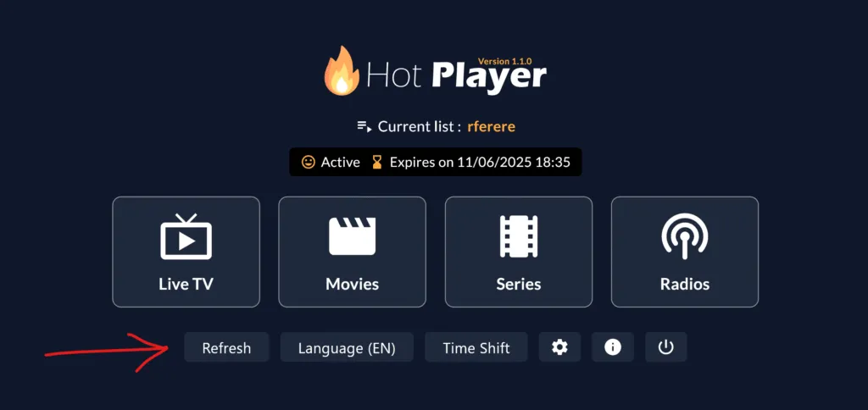868x410 pixels.
Task: Change language via Language (EN) button
Action: click(x=347, y=347)
